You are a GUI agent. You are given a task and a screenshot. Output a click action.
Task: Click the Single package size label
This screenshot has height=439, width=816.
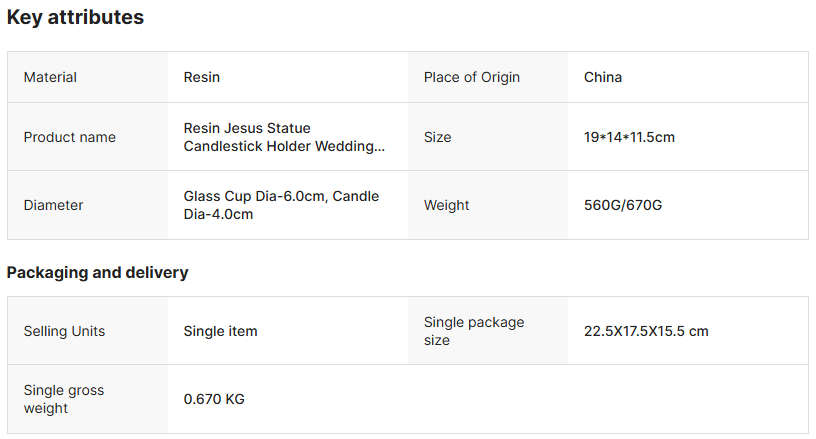tap(474, 331)
